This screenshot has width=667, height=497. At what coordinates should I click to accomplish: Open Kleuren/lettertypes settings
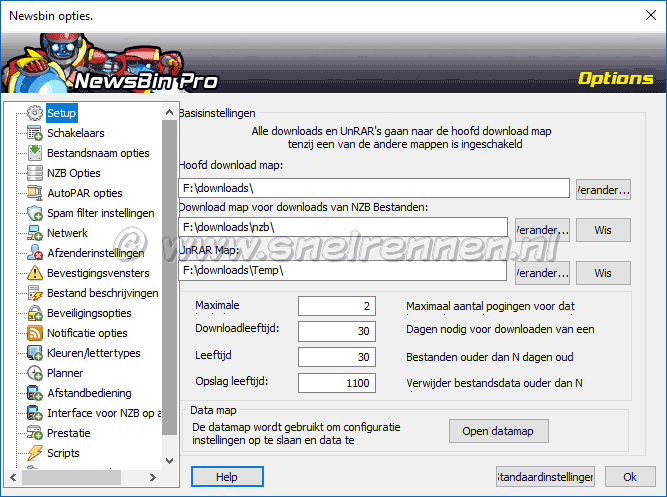[94, 353]
